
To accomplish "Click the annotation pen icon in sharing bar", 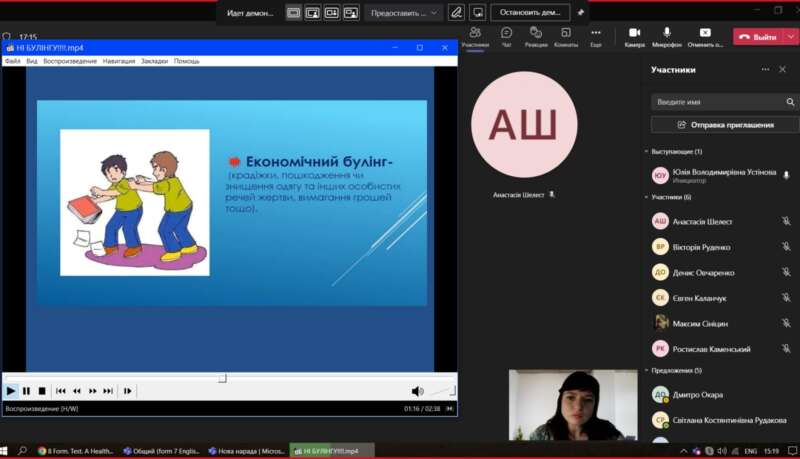I will pyautogui.click(x=456, y=13).
